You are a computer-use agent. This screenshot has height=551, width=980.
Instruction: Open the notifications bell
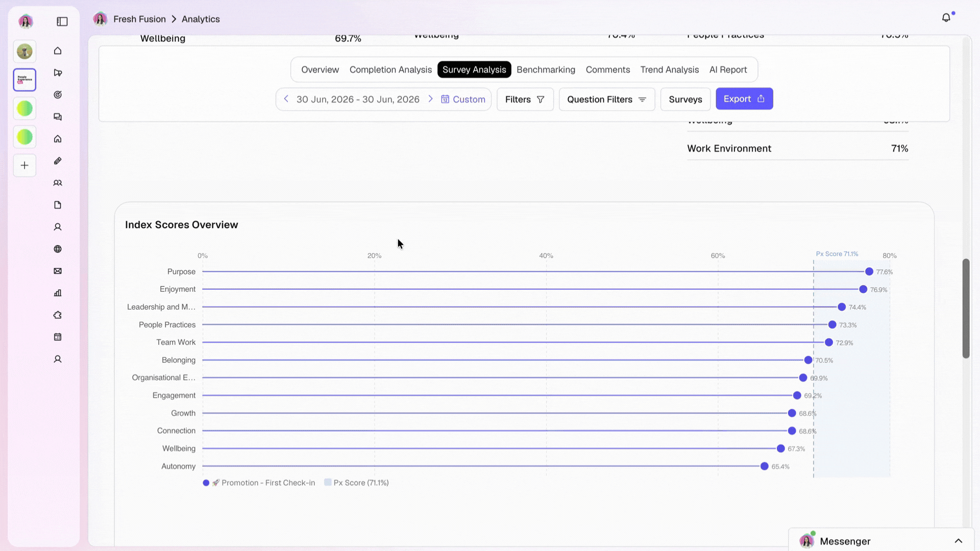(x=946, y=18)
